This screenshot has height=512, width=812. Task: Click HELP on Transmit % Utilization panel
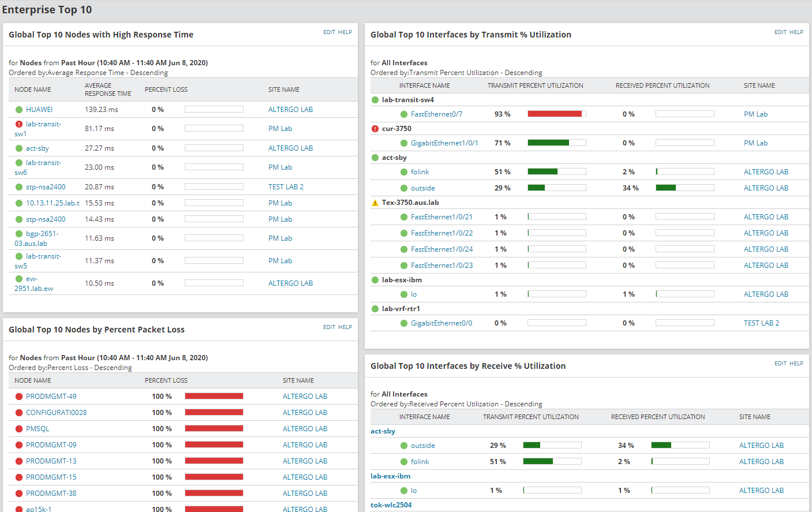coord(796,32)
